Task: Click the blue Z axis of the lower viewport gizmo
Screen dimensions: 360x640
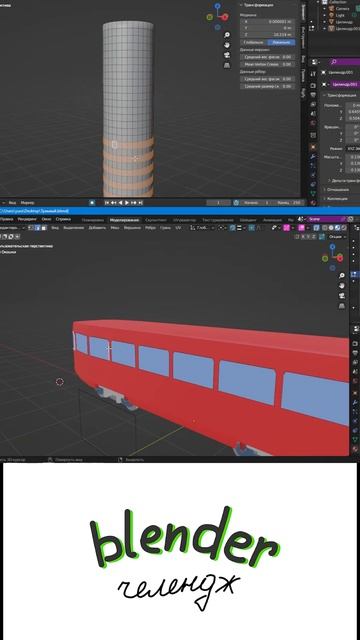Action: click(x=333, y=247)
